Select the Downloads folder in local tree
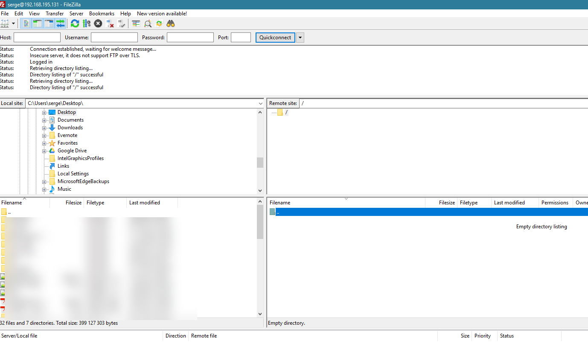 pyautogui.click(x=70, y=128)
